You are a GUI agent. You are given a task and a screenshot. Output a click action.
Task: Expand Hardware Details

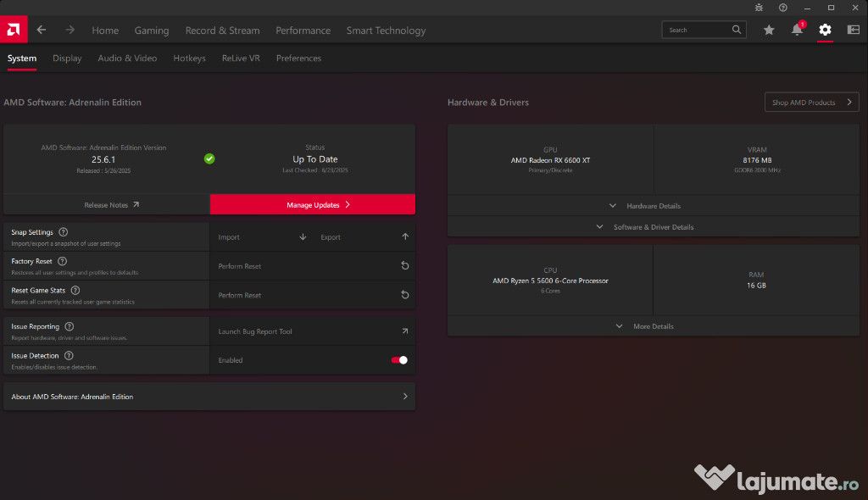pos(654,205)
